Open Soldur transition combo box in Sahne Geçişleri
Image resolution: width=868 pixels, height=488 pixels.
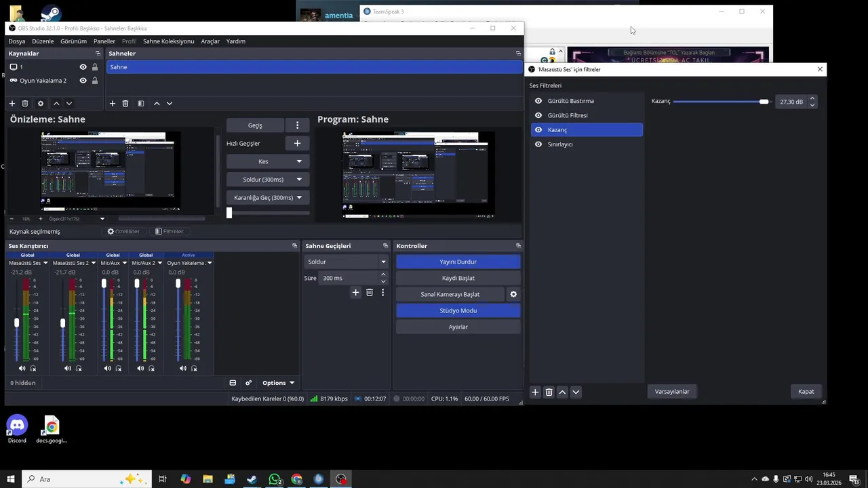(347, 262)
